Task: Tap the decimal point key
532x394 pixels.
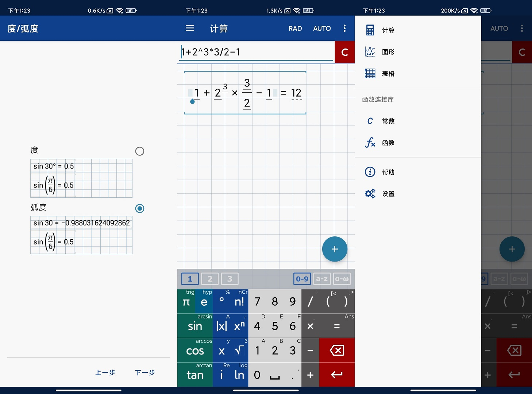Action: click(x=293, y=375)
